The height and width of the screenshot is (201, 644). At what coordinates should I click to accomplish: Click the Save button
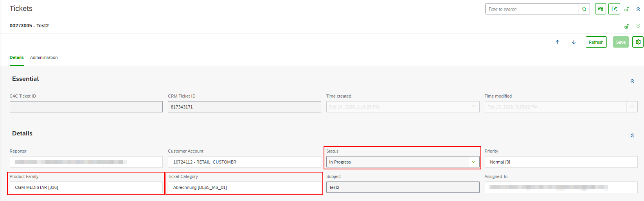621,42
